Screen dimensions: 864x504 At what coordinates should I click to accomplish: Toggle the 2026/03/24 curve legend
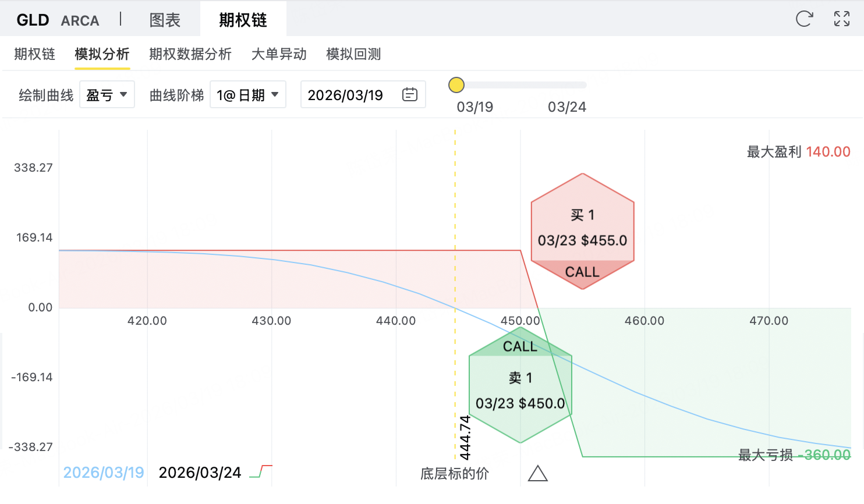click(x=200, y=473)
